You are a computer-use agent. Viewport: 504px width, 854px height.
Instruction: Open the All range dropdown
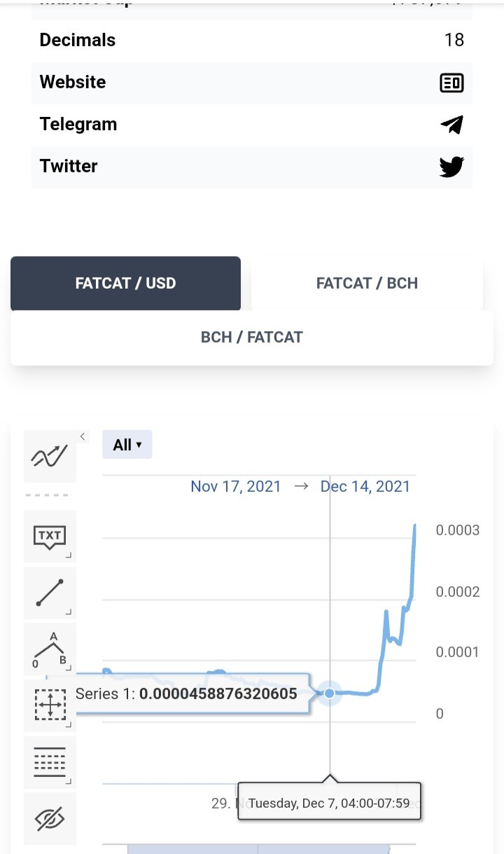tap(127, 444)
